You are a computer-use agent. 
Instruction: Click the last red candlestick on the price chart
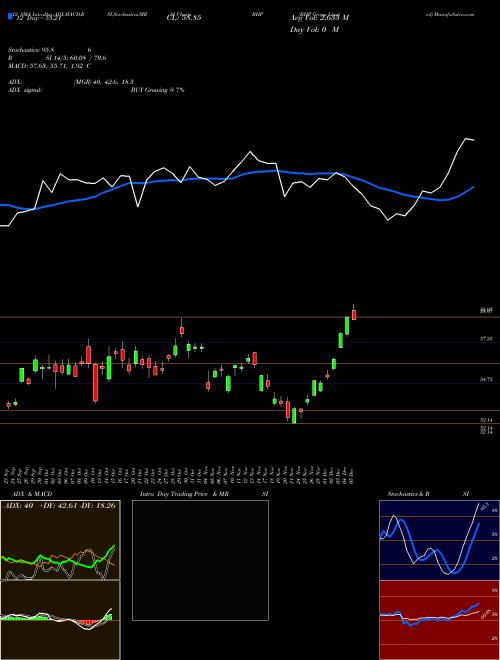(354, 314)
